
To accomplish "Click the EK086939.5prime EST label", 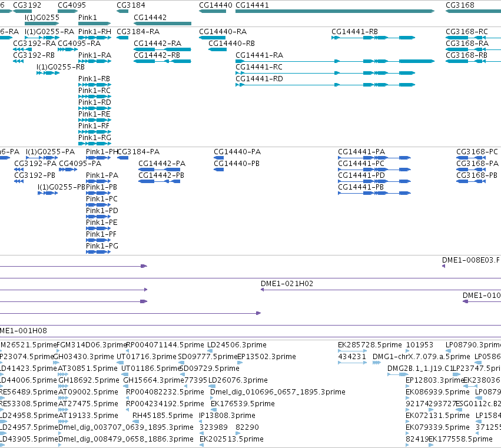I will click(437, 392).
